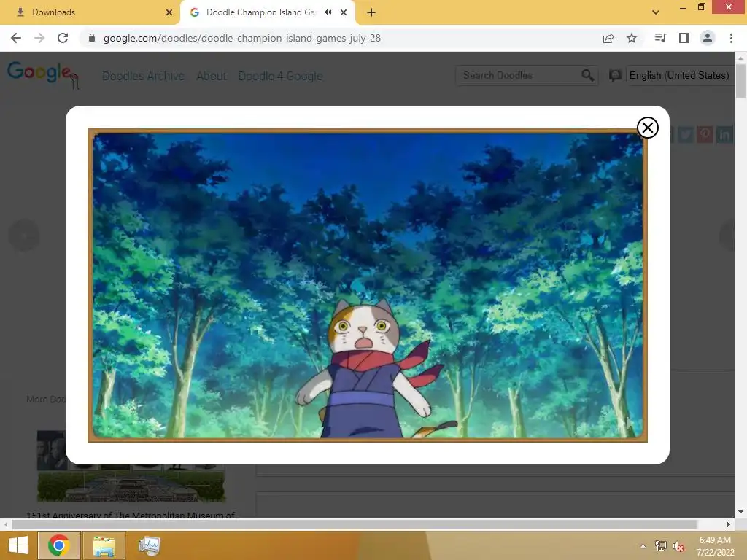
Task: Share on Pinterest icon
Action: click(705, 135)
